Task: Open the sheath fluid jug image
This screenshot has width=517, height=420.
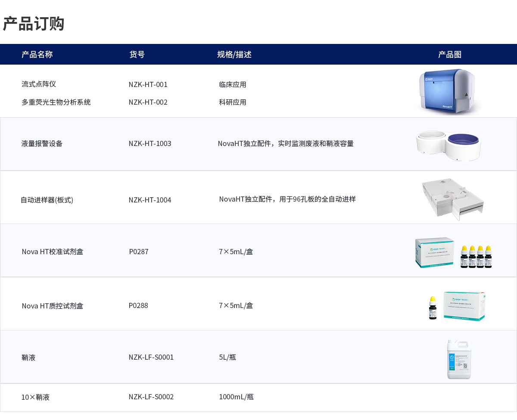Action: tap(459, 359)
